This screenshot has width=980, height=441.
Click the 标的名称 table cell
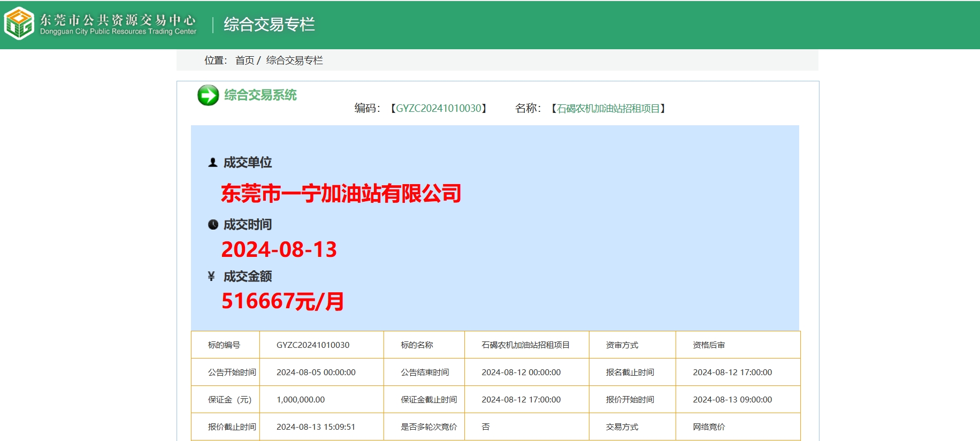[x=424, y=345]
